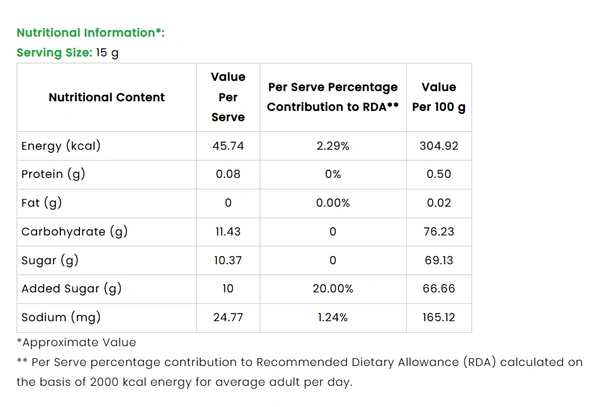Click the Added Sugar (g) row label
The height and width of the screenshot is (407, 600).
click(x=71, y=289)
